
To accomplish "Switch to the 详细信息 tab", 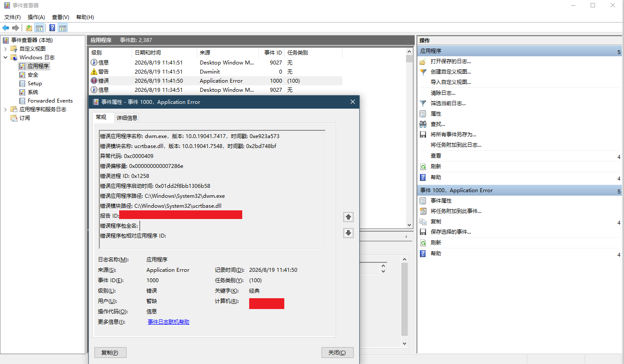I will (127, 118).
